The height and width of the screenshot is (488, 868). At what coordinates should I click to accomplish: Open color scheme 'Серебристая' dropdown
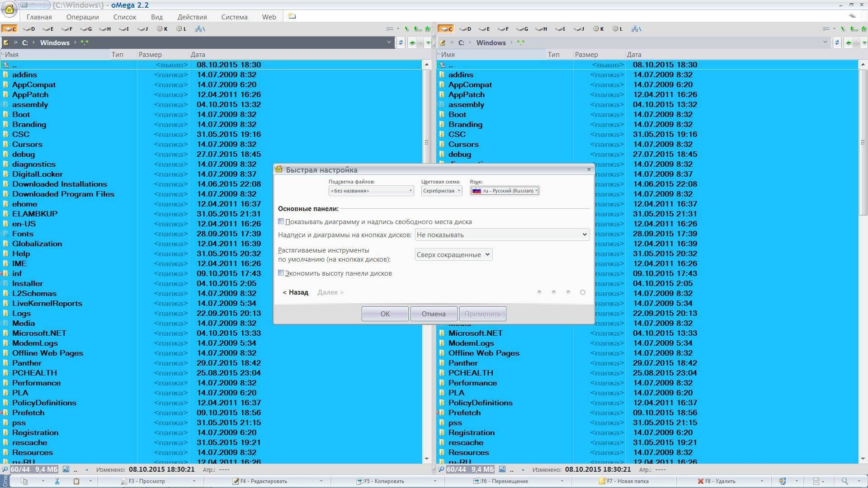[x=442, y=191]
